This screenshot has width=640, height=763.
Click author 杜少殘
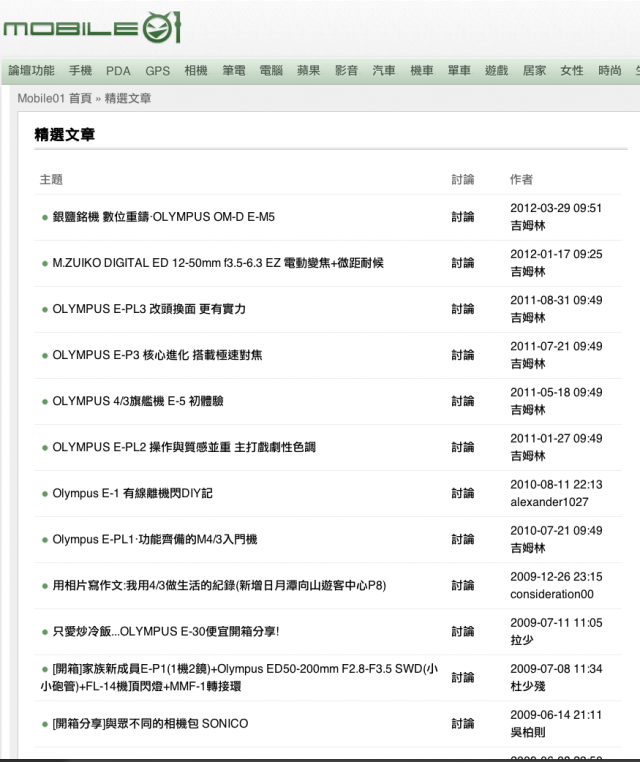pyautogui.click(x=528, y=687)
